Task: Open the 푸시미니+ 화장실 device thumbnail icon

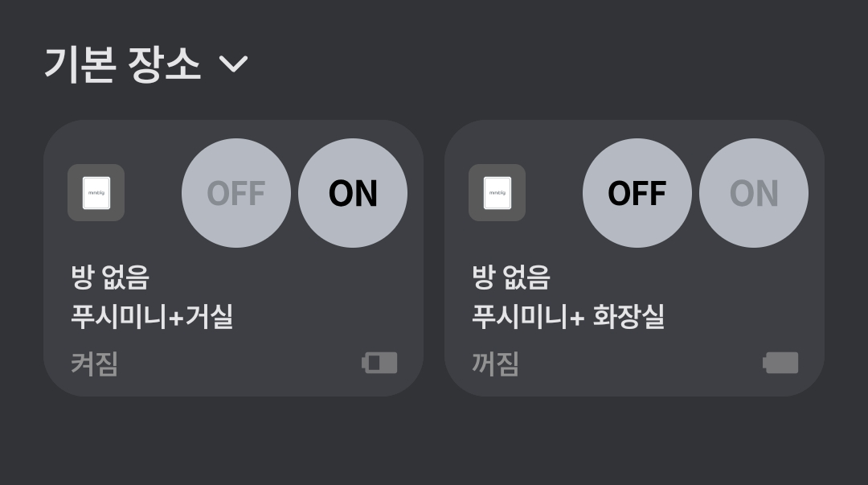Action: tap(497, 193)
